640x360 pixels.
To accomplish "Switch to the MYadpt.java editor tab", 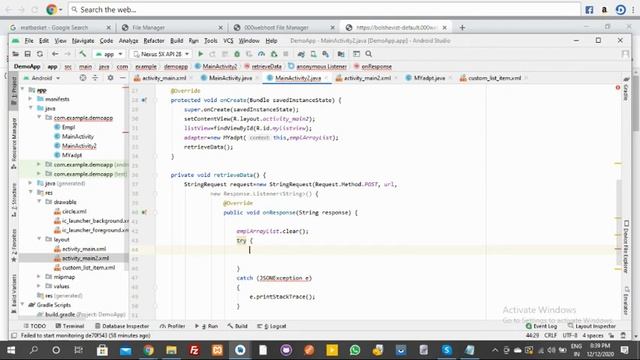I will (429, 78).
